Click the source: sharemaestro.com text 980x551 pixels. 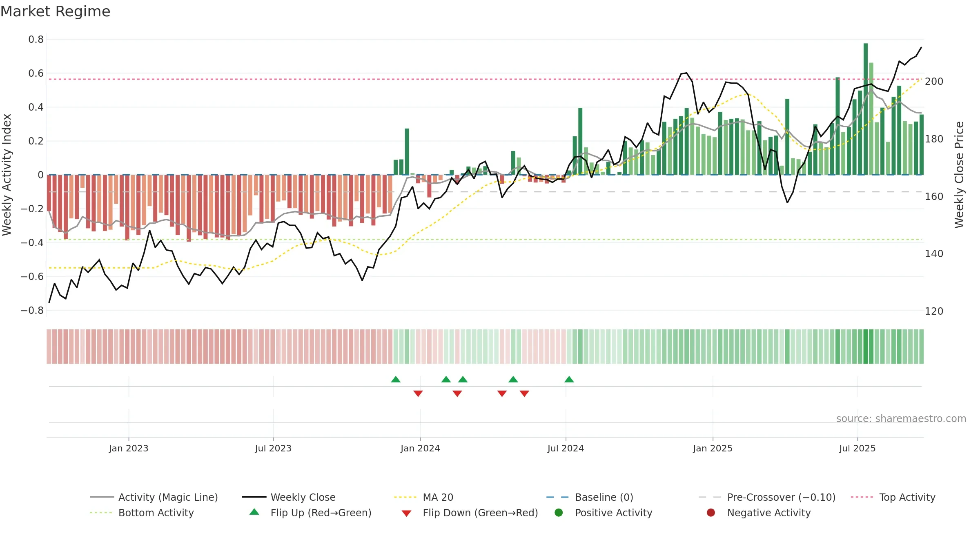point(901,418)
